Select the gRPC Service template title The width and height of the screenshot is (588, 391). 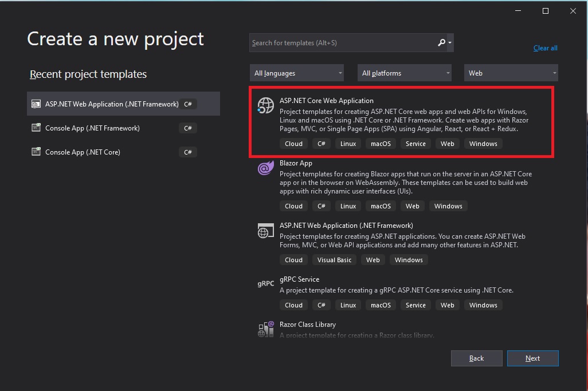click(299, 279)
